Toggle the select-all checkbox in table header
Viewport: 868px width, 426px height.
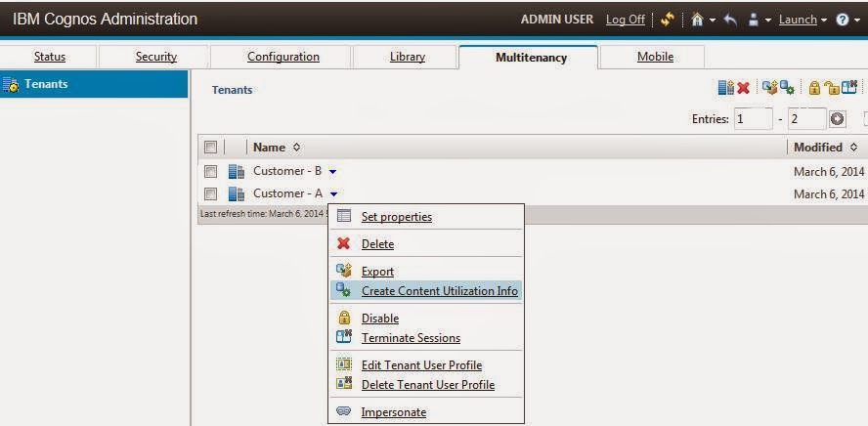(210, 148)
